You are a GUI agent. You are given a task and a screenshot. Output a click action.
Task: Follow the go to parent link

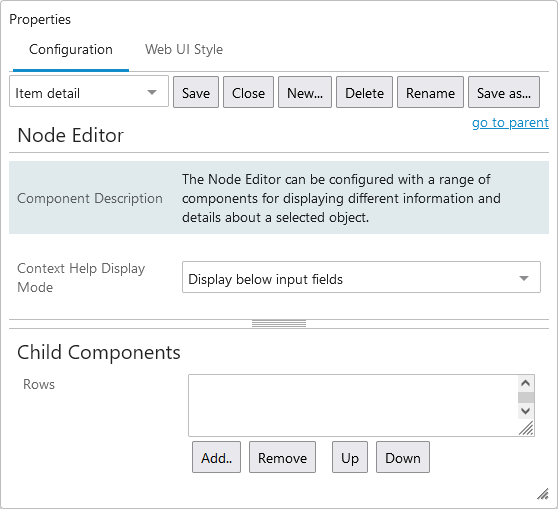coord(510,122)
